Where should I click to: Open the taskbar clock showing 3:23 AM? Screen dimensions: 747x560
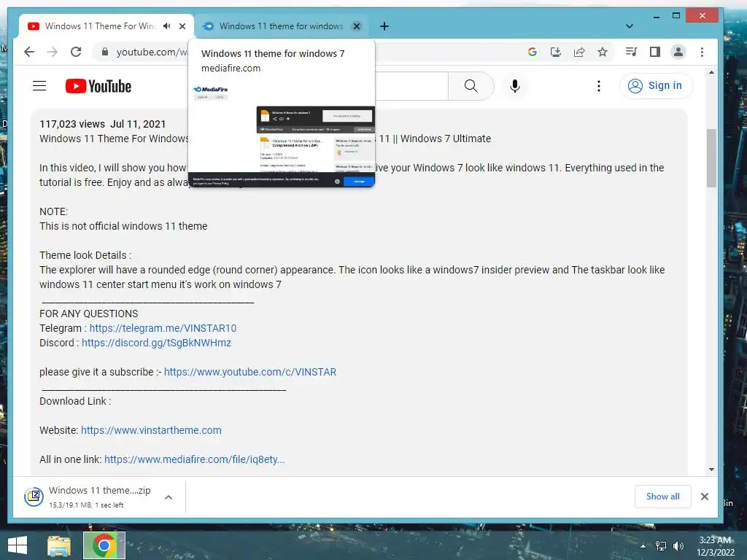coord(716,546)
